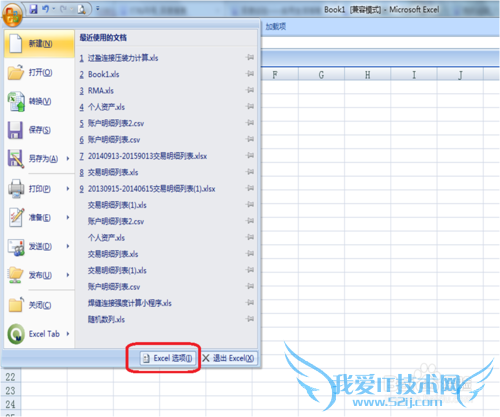Toggle pin for 8 交易明细列表.xls

(250, 172)
